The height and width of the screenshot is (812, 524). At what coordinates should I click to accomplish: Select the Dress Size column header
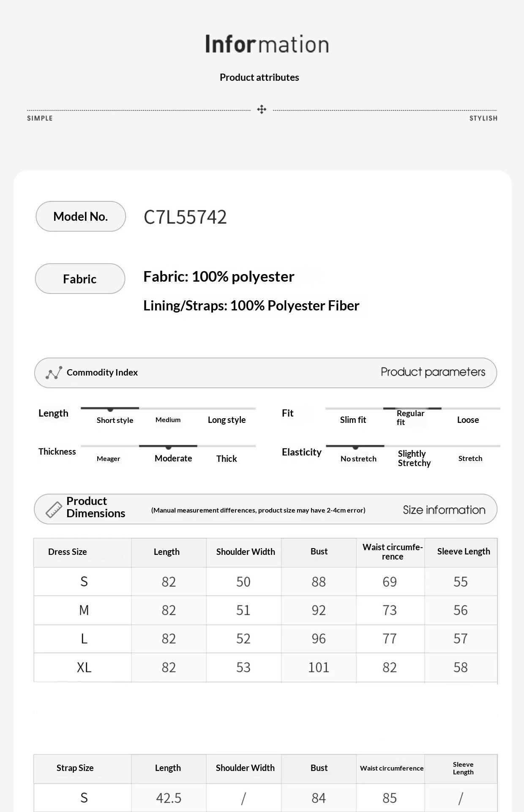tap(68, 552)
